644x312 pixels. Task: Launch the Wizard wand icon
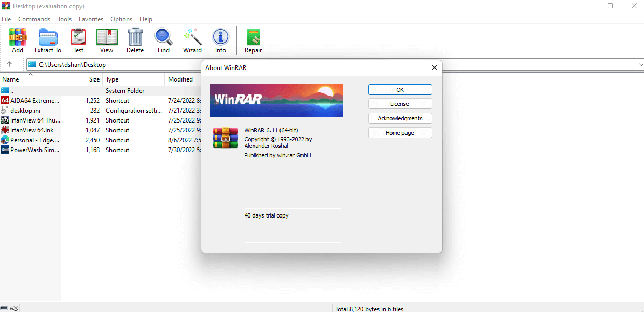[192, 37]
